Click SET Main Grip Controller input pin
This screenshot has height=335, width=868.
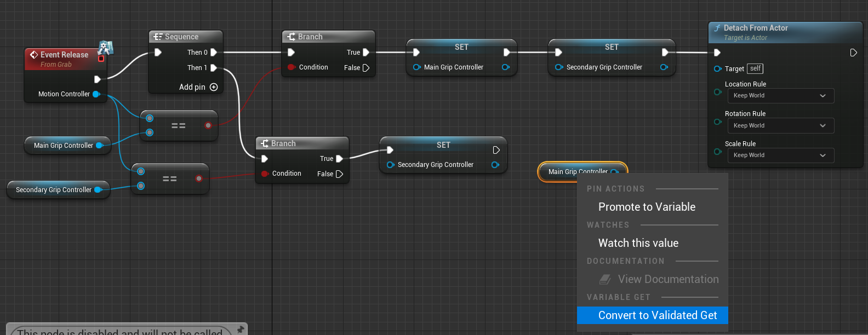click(417, 67)
